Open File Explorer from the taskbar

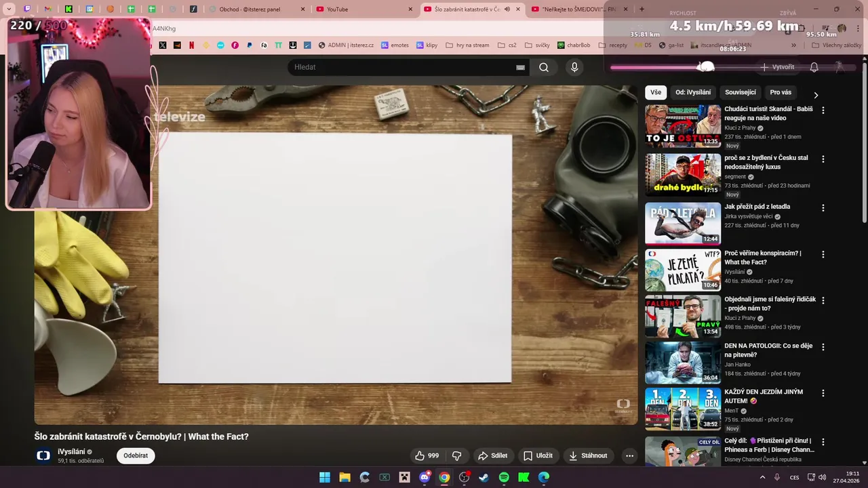coord(344,477)
